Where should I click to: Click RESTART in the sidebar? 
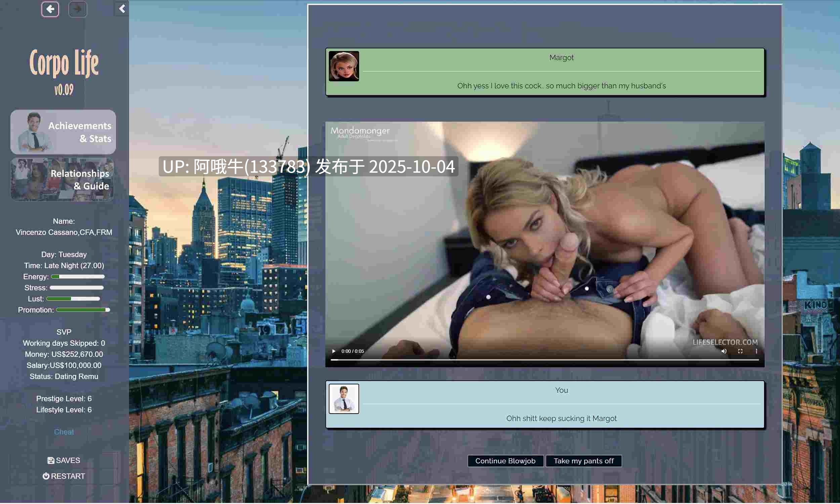(x=64, y=476)
